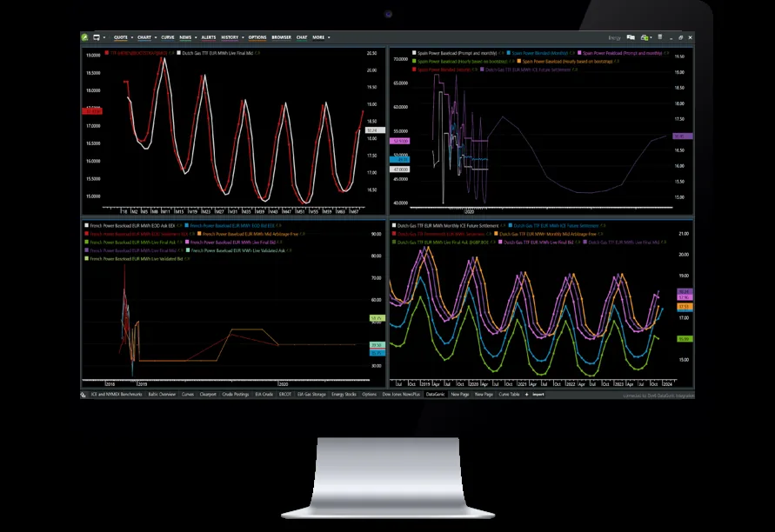Screen dimensions: 775x532
Task: Click white swatch for Dutch Gas Live Final Mid
Action: (179, 53)
